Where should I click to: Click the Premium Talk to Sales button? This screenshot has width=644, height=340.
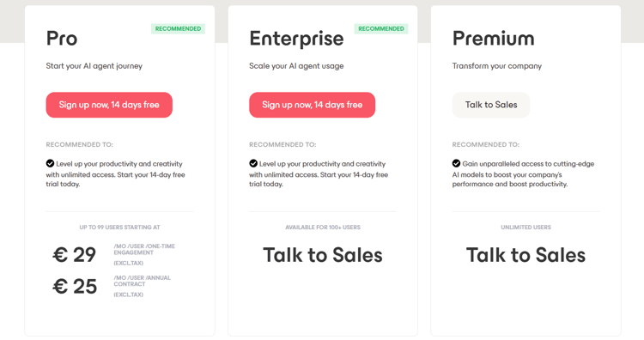pos(491,105)
